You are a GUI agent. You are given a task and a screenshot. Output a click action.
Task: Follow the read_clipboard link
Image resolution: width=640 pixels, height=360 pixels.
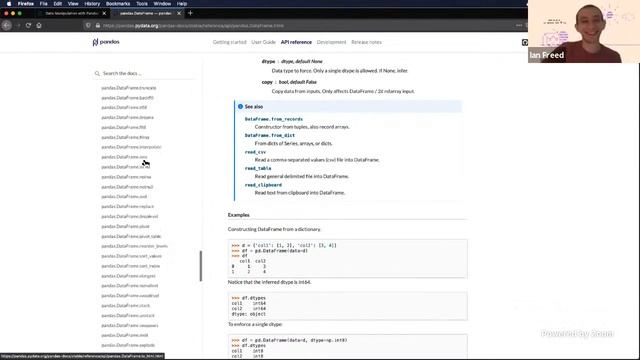pyautogui.click(x=263, y=185)
